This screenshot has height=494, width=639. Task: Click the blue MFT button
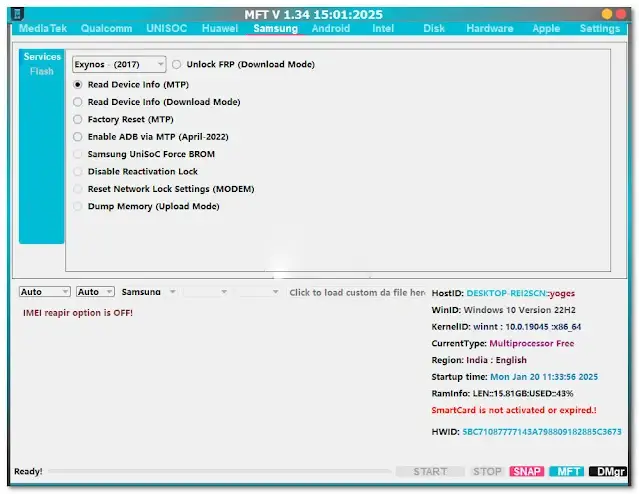click(567, 472)
